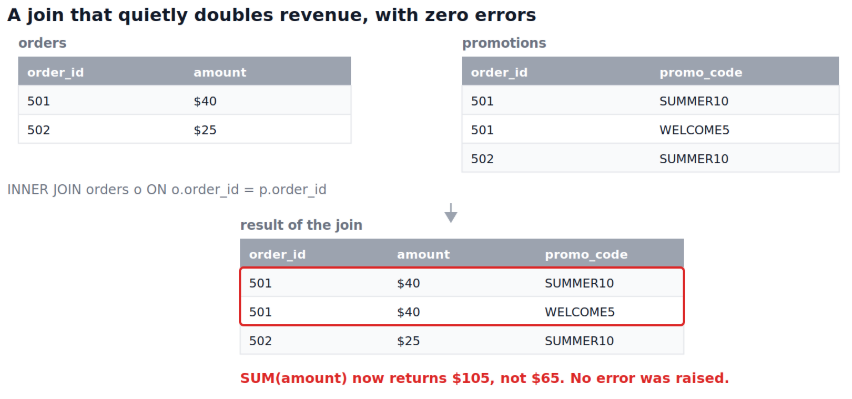Click the WELCOME5 cell in the promotions table

(694, 130)
